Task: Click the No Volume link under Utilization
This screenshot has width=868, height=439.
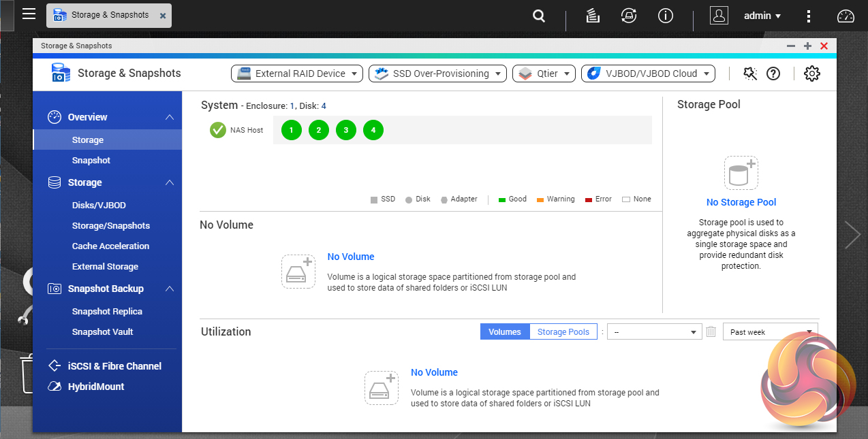Action: coord(434,372)
